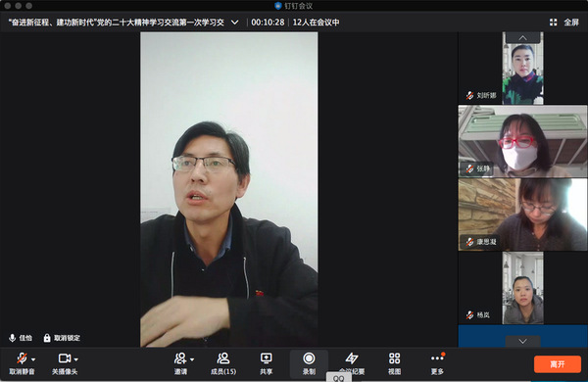This screenshot has width=588, height=382.
Task: Expand meeting title dropdown arrow
Action: coord(235,23)
